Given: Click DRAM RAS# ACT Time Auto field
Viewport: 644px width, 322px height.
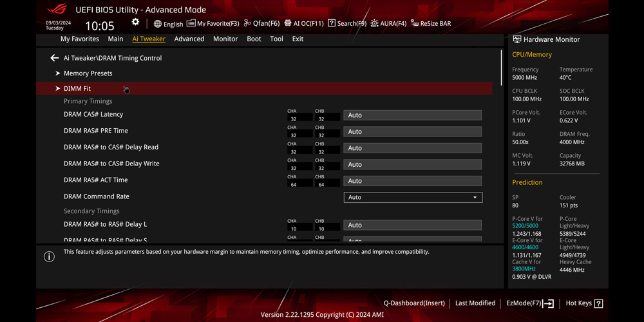Looking at the screenshot, I should point(412,181).
